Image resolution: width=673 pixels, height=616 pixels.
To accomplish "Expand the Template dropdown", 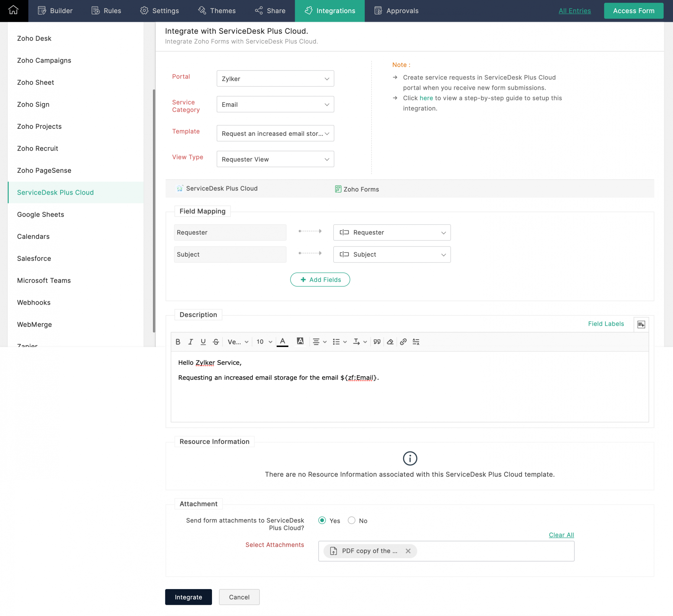I will pos(275,133).
